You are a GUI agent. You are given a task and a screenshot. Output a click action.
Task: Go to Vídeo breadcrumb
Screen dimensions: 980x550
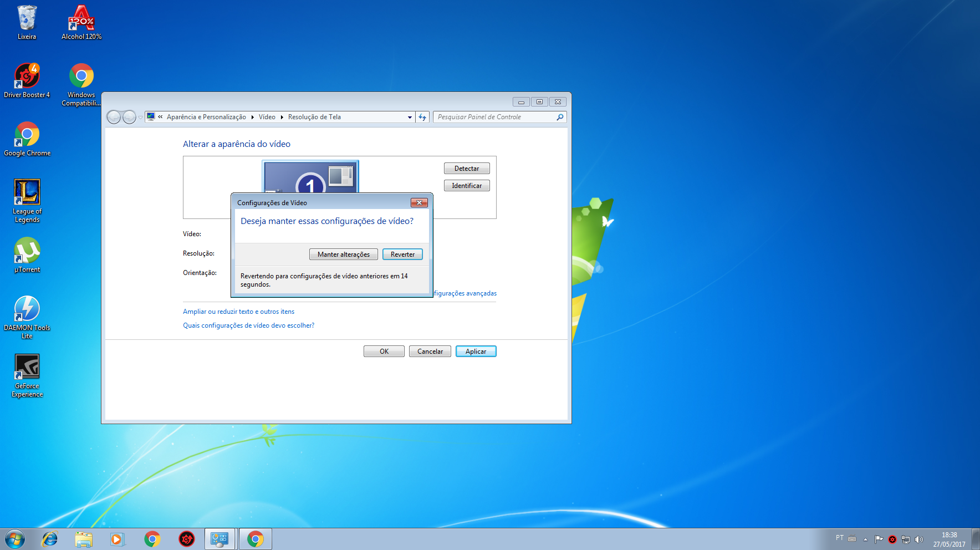point(267,117)
